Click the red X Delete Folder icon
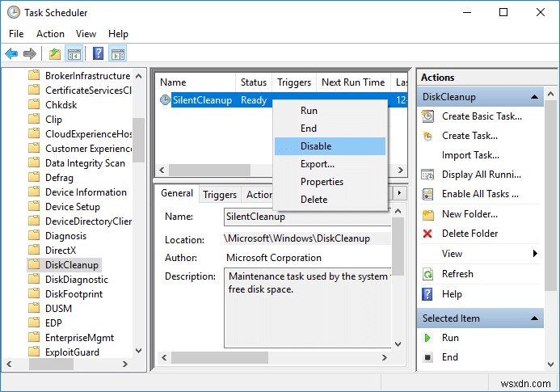Image resolution: width=560 pixels, height=392 pixels. [x=427, y=234]
